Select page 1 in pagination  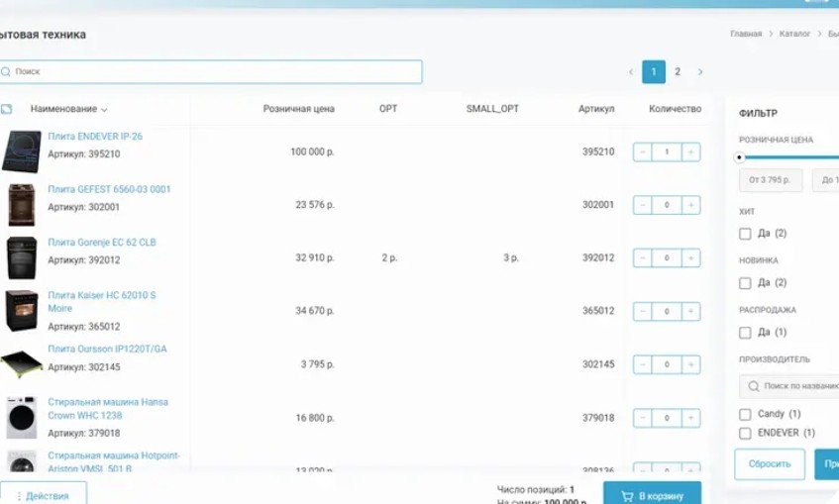tap(654, 71)
